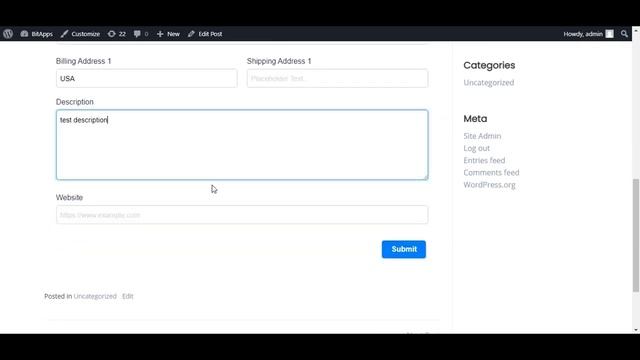View the 22 pending updates

click(117, 34)
